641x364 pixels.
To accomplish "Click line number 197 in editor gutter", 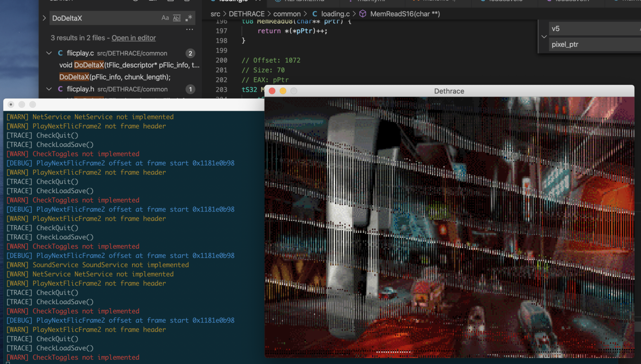I will click(222, 31).
